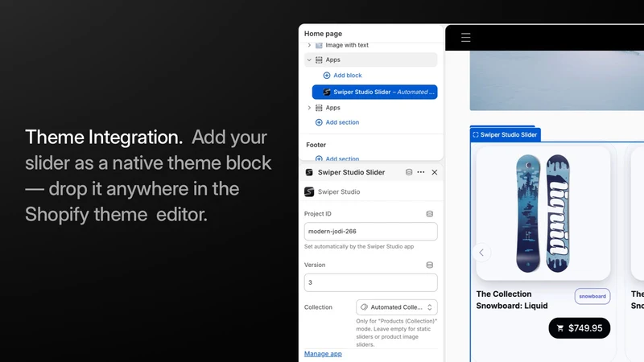Expand the collapsed Apps section
The height and width of the screenshot is (362, 644).
coord(309,108)
